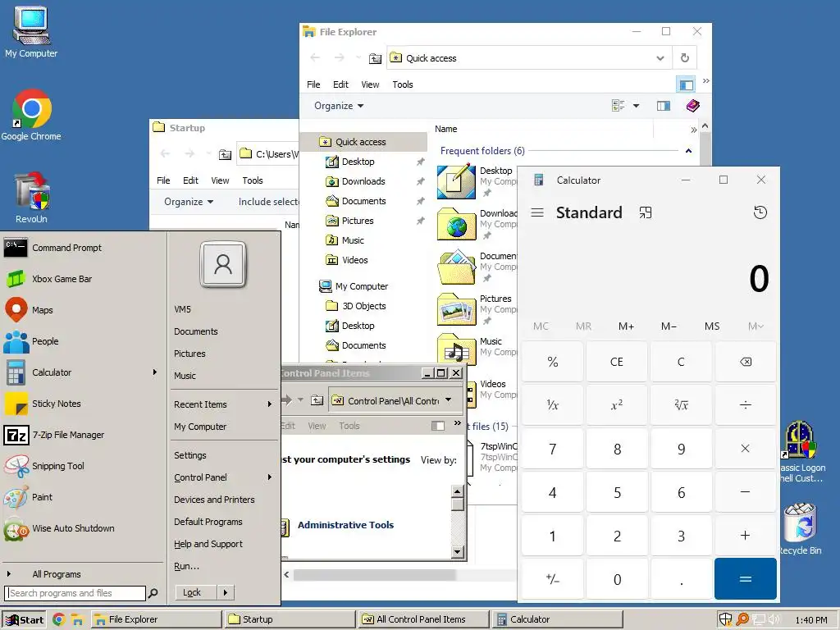This screenshot has width=840, height=630.
Task: Unpin Documents from Quick access list
Action: (421, 202)
